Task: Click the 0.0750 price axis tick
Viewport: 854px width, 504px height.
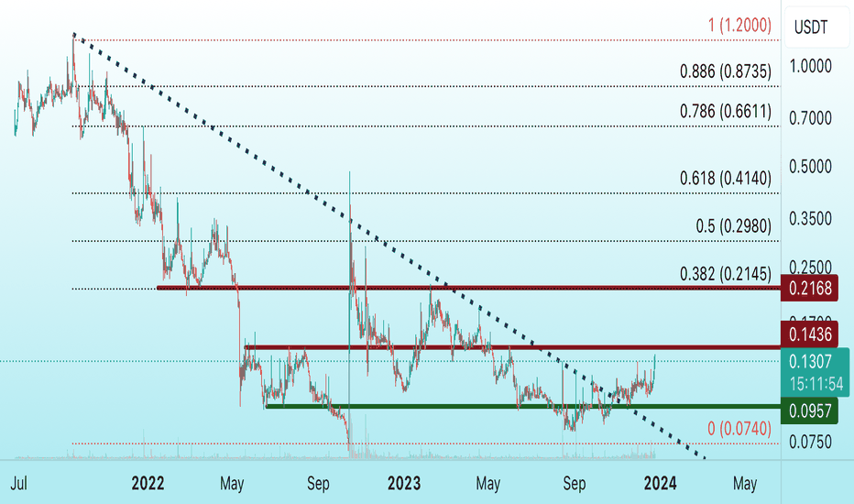Action: point(810,442)
